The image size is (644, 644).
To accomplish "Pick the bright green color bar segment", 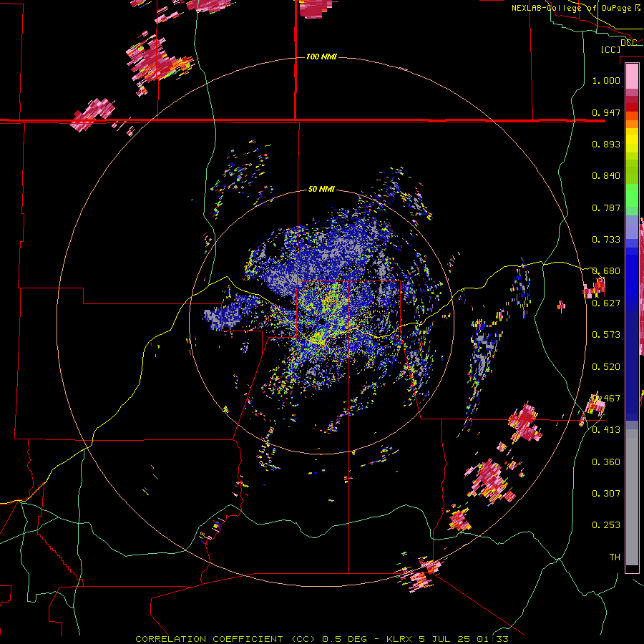I will click(x=632, y=195).
